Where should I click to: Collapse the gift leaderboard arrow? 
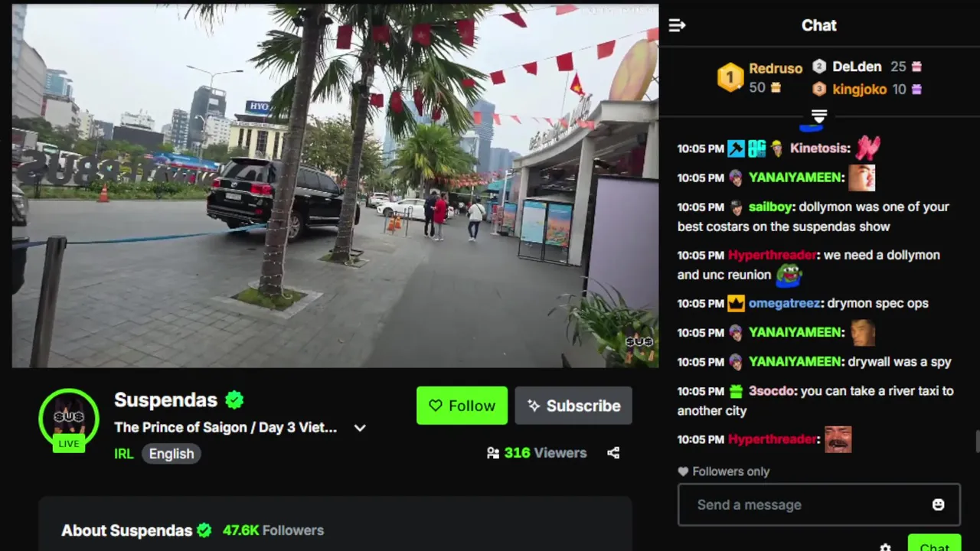819,116
